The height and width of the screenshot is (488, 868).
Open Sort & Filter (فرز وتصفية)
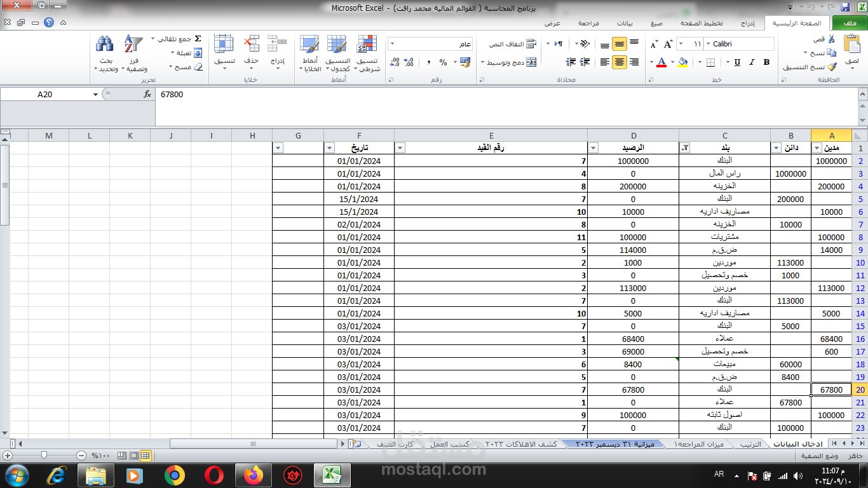pyautogui.click(x=134, y=53)
